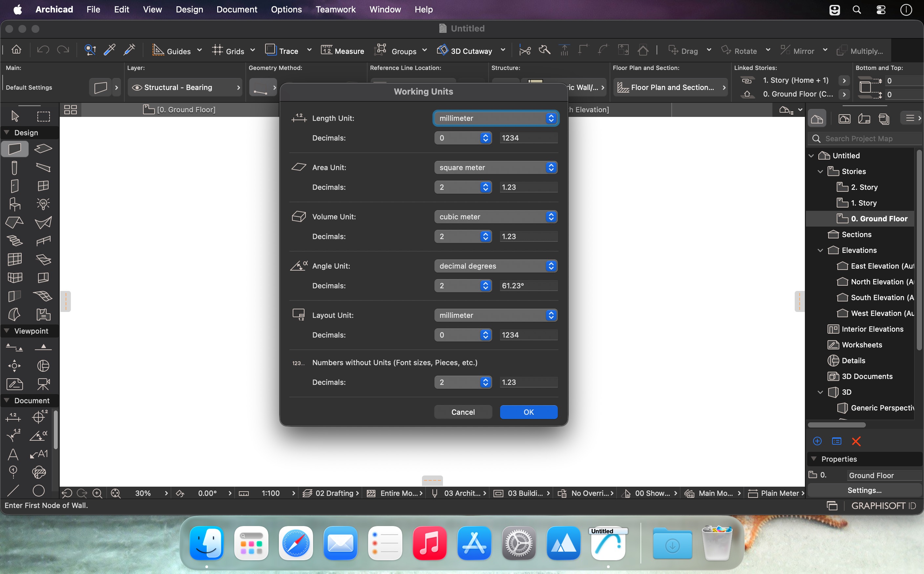
Task: Select the Text tool
Action: 13,454
